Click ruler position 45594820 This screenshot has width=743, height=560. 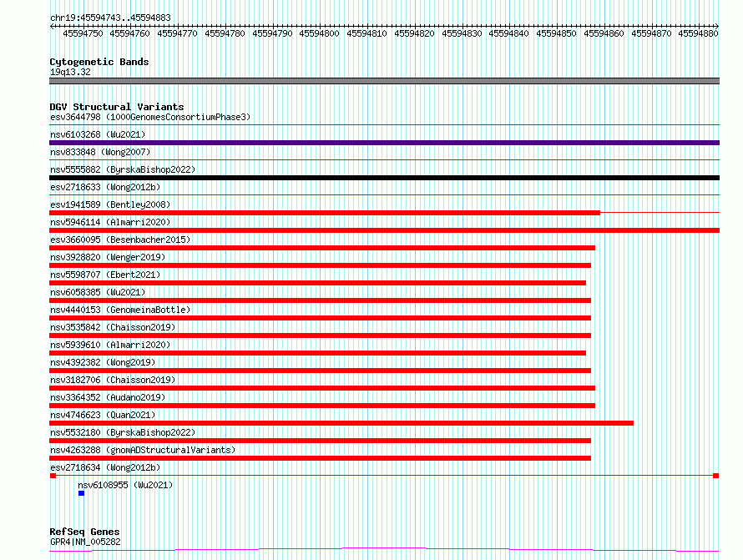pos(414,33)
